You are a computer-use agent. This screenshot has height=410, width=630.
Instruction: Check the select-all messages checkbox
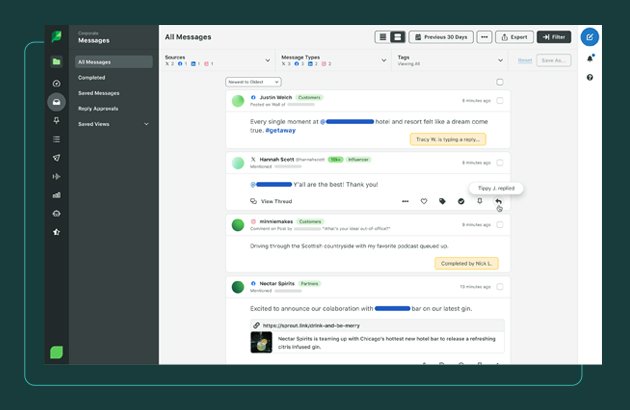[500, 82]
